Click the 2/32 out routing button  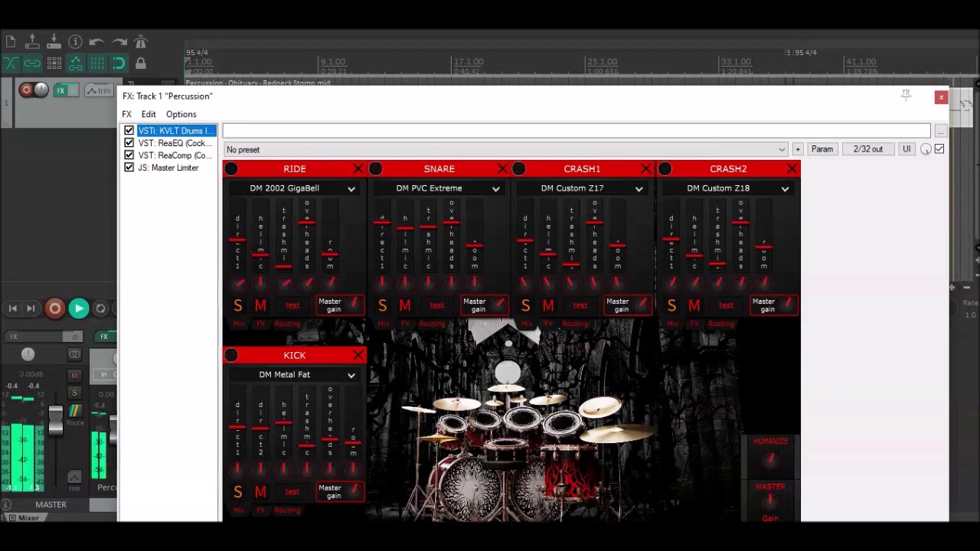[x=868, y=150]
